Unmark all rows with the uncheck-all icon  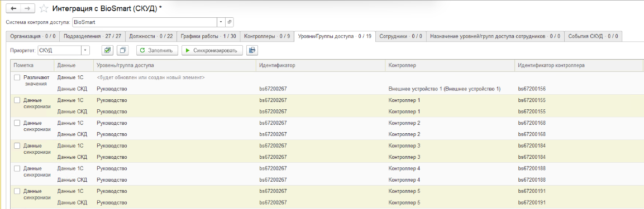pyautogui.click(x=123, y=50)
